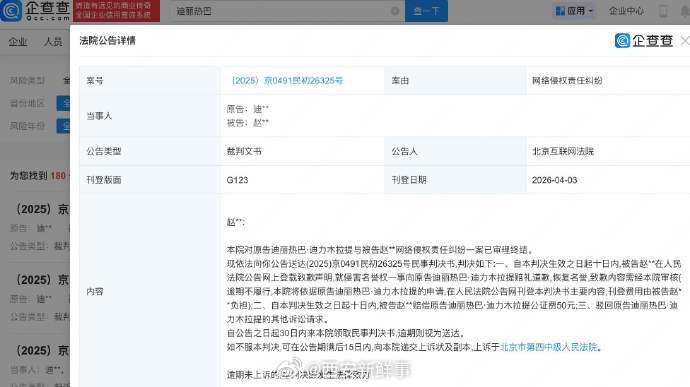Select the 网络侵权责任纠纷 case cause text
This screenshot has width=690, height=387.
567,81
